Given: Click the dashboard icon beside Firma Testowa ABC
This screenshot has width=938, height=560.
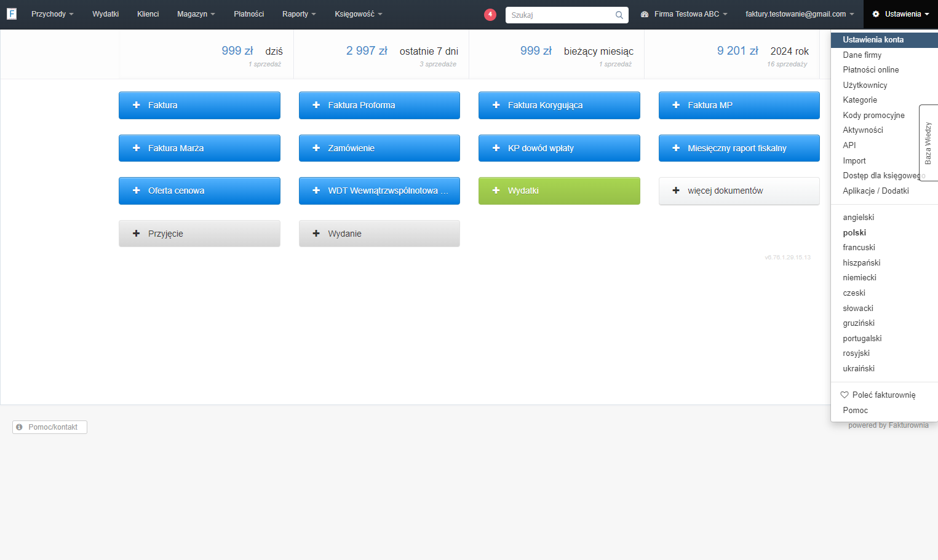Looking at the screenshot, I should (x=645, y=14).
